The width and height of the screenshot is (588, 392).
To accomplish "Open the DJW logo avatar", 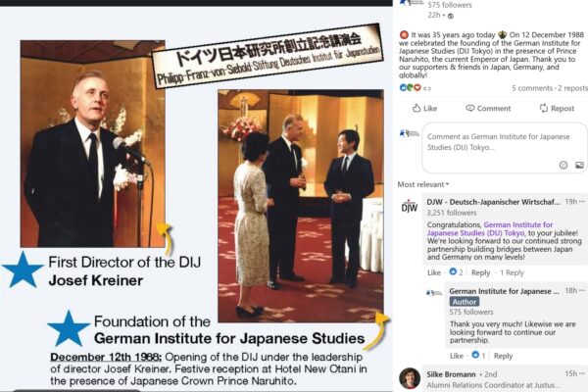I will pyautogui.click(x=409, y=207).
